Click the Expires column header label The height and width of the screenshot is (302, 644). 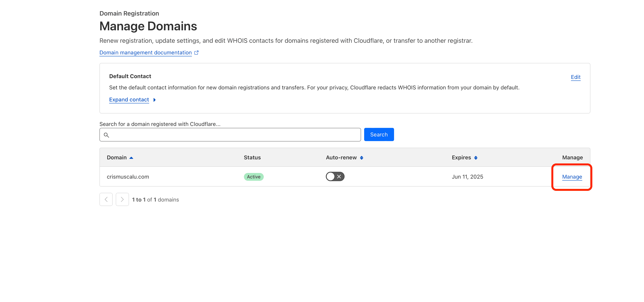(461, 157)
